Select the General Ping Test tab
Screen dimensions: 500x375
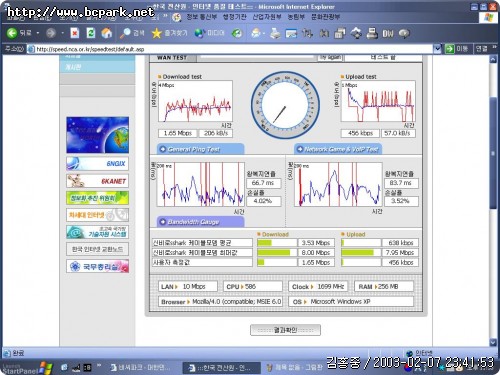[x=201, y=149]
